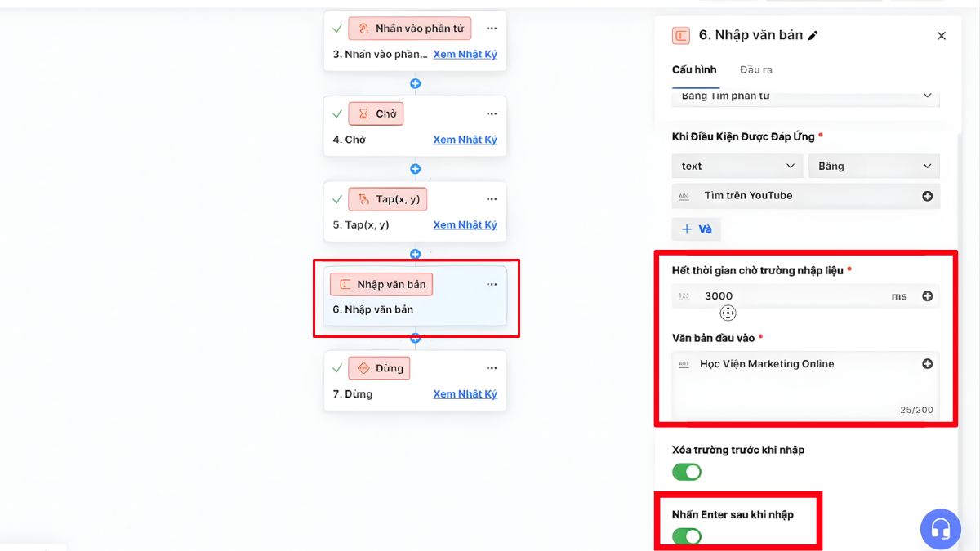Click the blue plus icon between Chờ and Tap steps
980x551 pixels.
coord(415,169)
